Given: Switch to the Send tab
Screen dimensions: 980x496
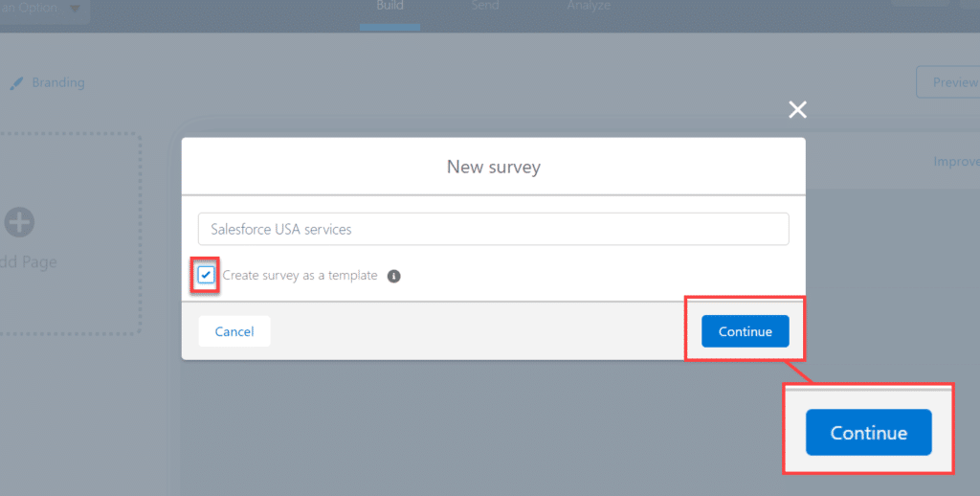Looking at the screenshot, I should (x=484, y=7).
